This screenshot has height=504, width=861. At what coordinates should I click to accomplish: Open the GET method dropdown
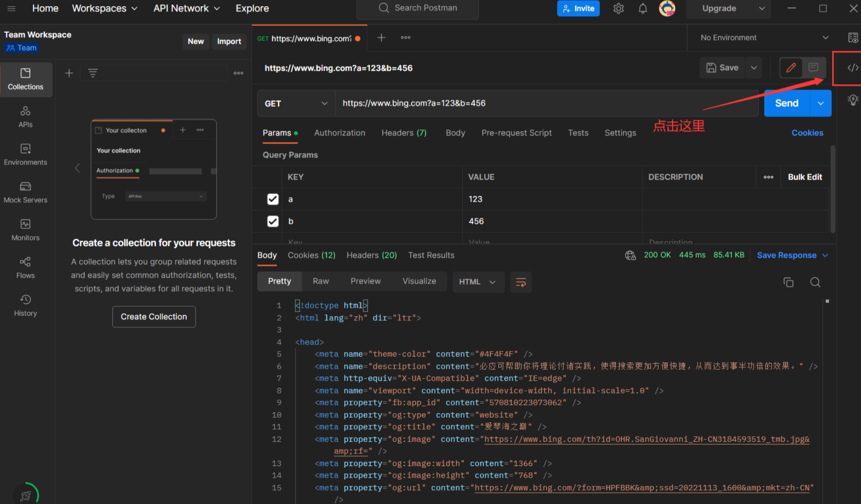[296, 103]
